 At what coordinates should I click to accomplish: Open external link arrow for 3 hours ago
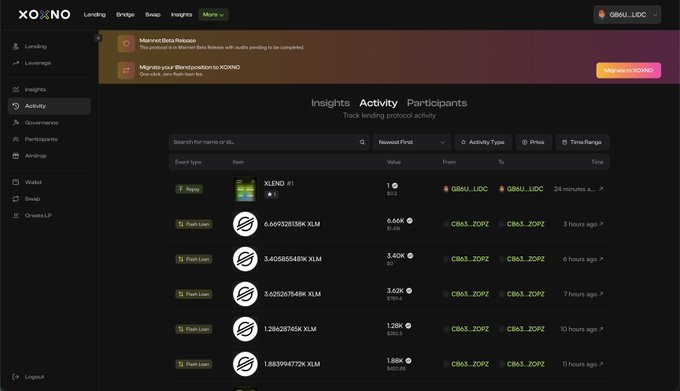601,224
